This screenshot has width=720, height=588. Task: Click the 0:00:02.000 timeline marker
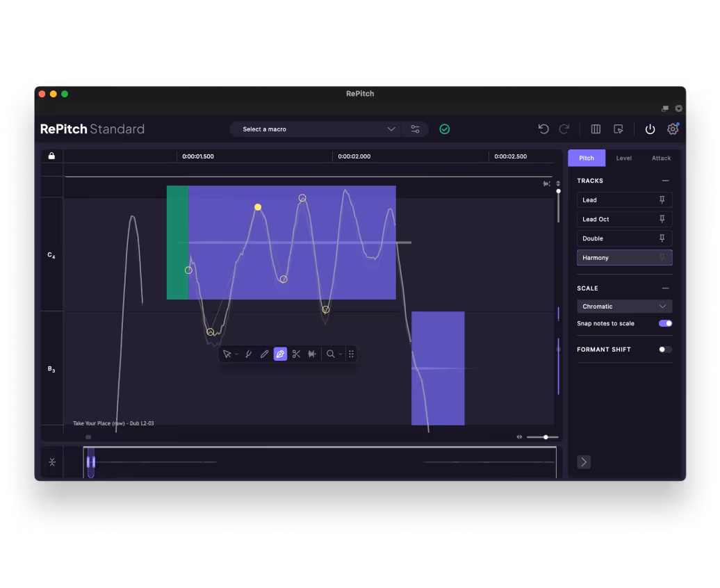354,156
